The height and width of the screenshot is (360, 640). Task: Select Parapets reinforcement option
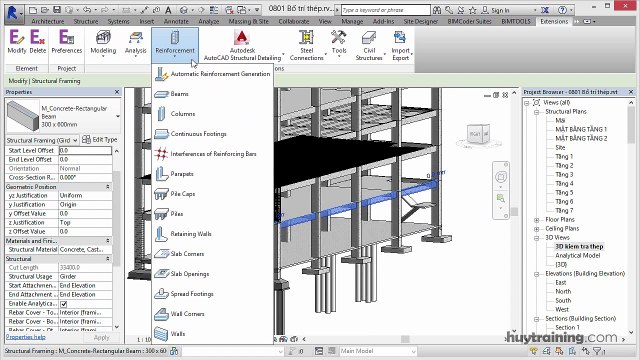click(x=212, y=174)
